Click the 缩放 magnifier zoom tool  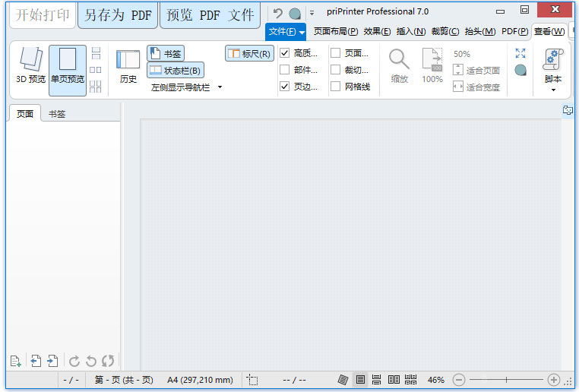pos(399,65)
